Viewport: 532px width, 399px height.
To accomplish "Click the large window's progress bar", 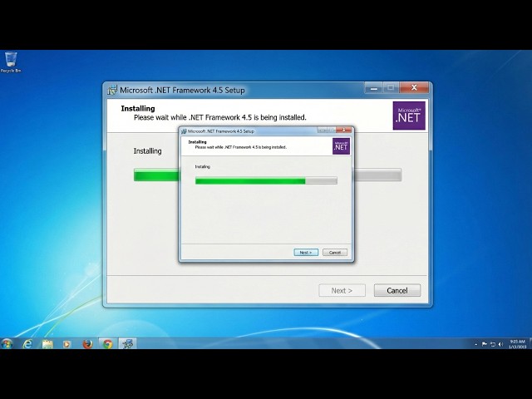I will [268, 175].
